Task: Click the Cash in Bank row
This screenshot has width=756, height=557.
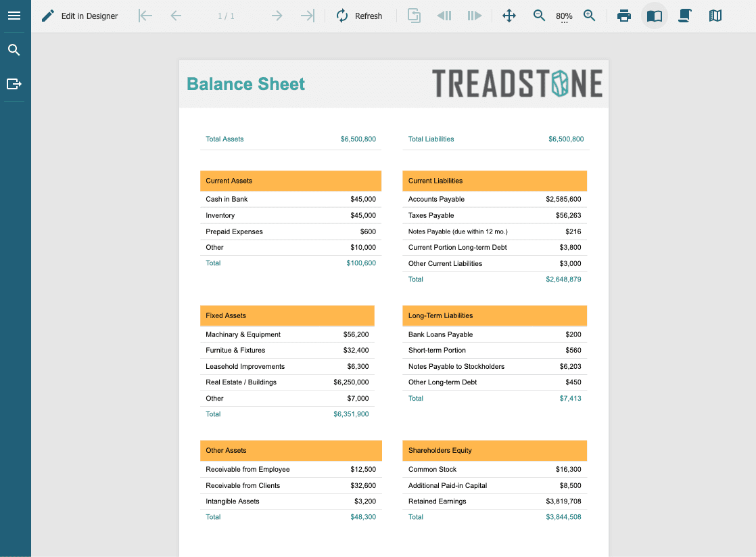Action: [291, 200]
